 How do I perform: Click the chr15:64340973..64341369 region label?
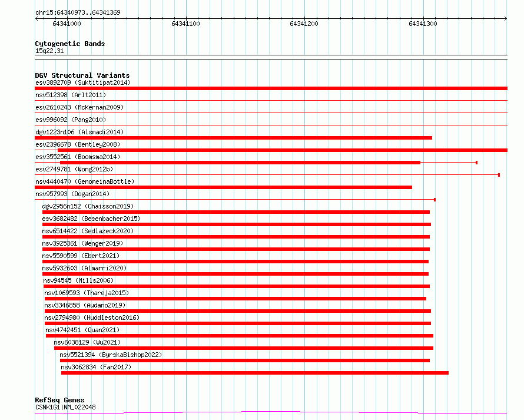78,12
